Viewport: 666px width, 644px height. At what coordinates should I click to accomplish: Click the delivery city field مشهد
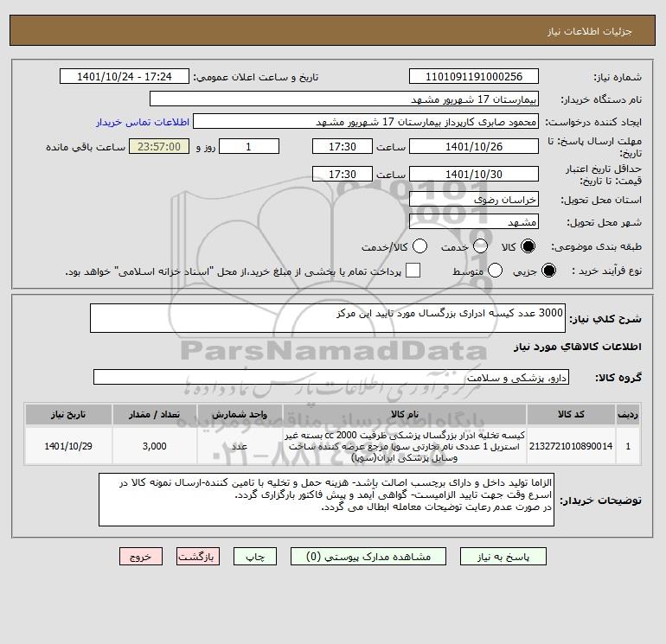[474, 221]
